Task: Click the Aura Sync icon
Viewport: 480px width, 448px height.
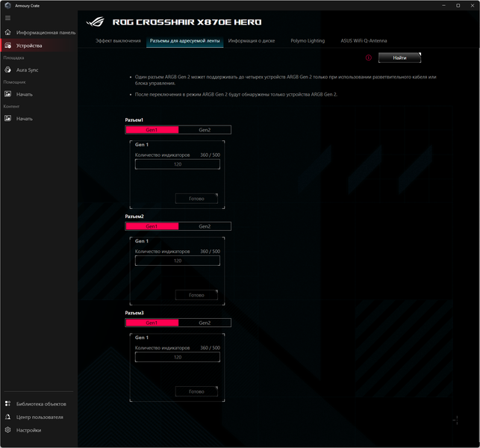Action: pos(8,70)
